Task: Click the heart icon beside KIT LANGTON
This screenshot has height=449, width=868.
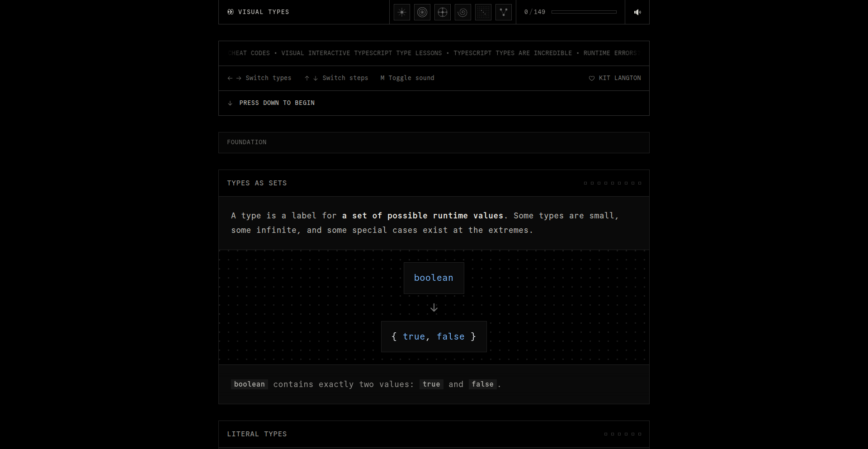Action: pos(592,78)
